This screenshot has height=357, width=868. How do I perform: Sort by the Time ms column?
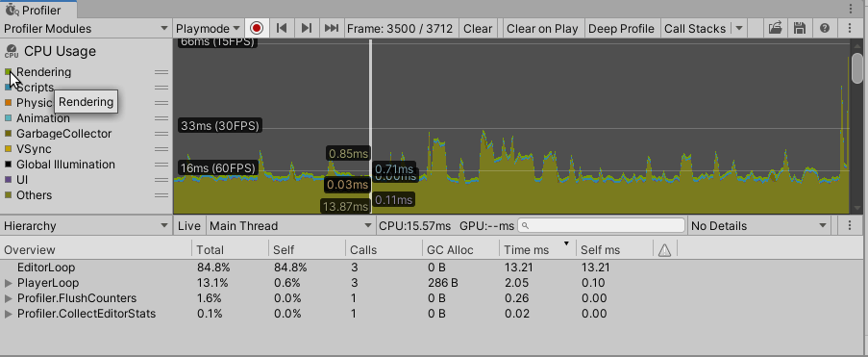pos(538,250)
